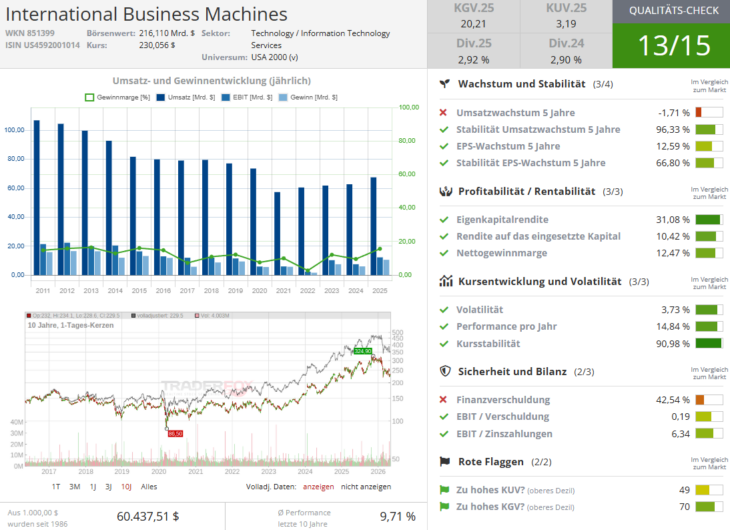Click the Eigenkapitalrendite comparison bar
Viewport: 730px width, 530px height.
709,220
